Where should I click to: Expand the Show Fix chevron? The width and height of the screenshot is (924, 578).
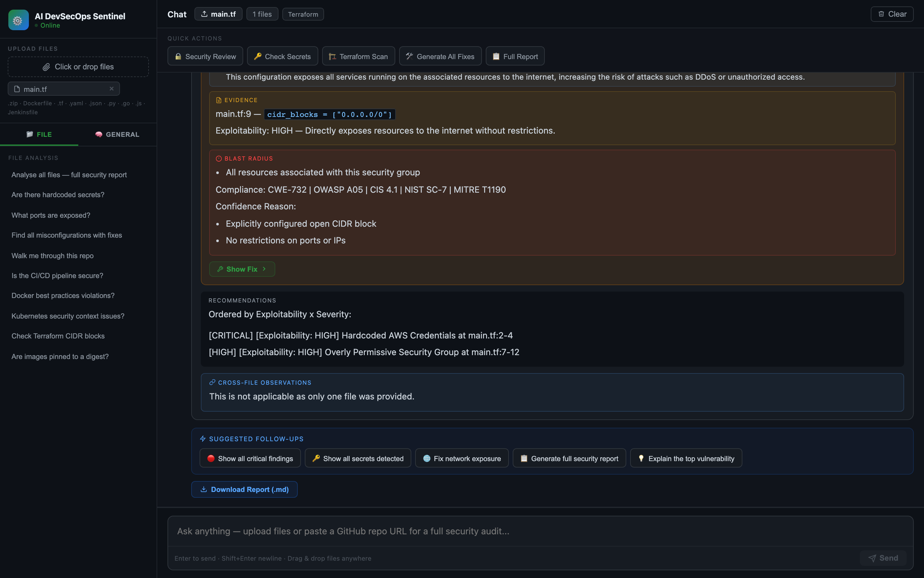point(264,269)
